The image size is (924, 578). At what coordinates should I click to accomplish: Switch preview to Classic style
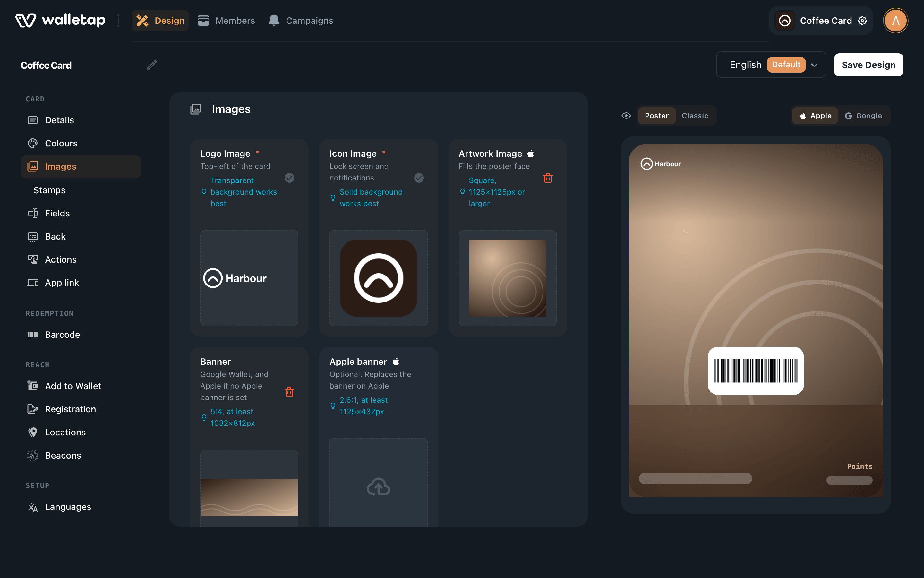(695, 116)
